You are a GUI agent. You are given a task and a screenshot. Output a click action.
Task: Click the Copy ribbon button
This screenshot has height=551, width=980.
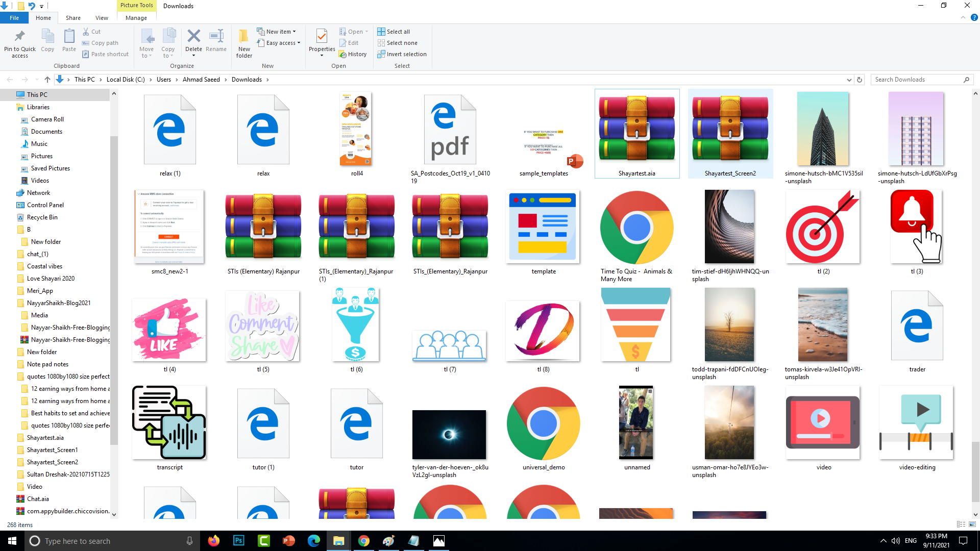47,41
